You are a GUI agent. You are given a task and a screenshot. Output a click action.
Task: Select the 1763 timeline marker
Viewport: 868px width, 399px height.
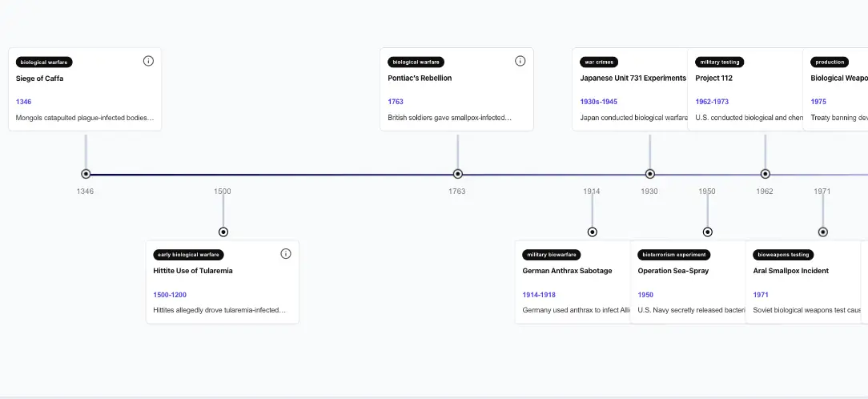coord(458,174)
